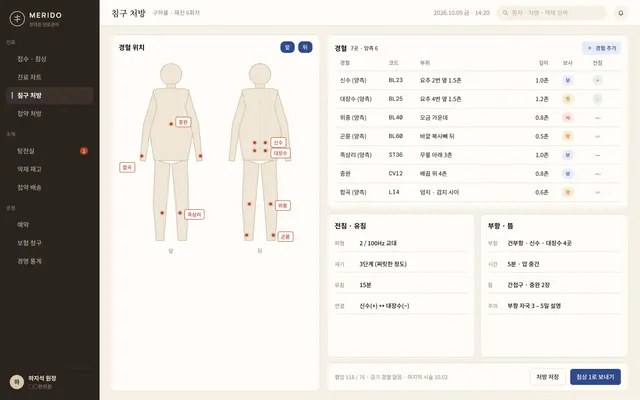Open 진료 차트 in sidebar
This screenshot has width=640, height=400.
click(49, 77)
